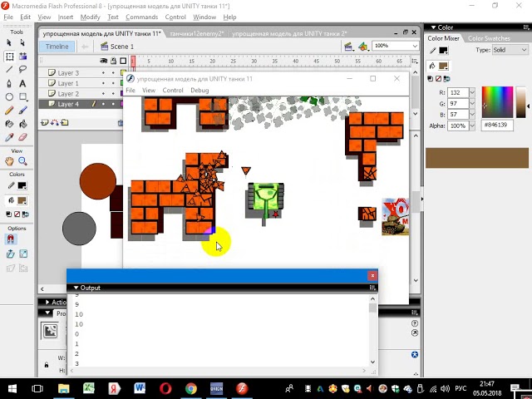Collapse the Color panel triangle
Image resolution: width=532 pixels, height=399 pixels.
433,27
